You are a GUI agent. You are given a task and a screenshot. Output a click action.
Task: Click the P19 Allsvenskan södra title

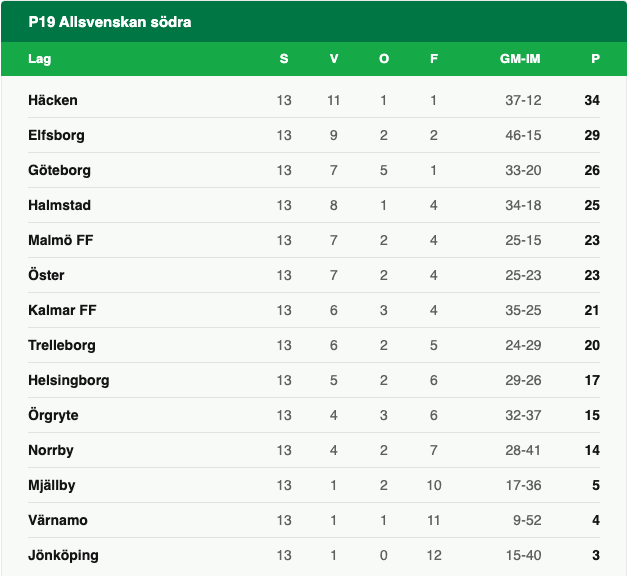pyautogui.click(x=110, y=21)
